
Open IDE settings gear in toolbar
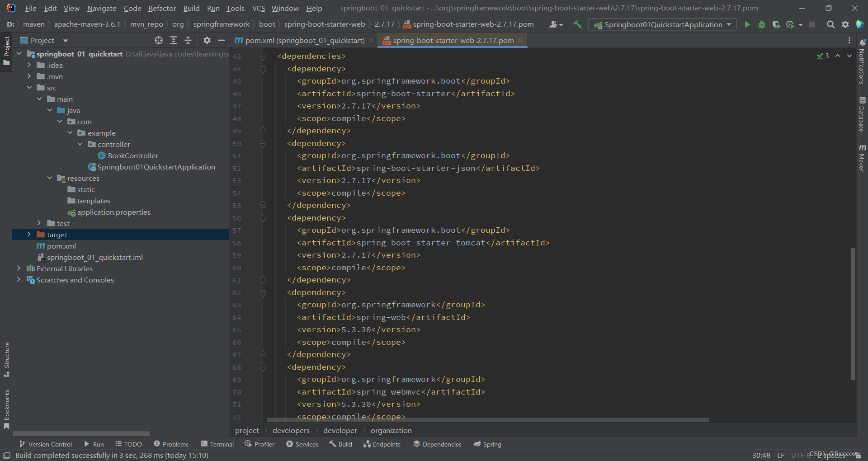click(x=845, y=24)
